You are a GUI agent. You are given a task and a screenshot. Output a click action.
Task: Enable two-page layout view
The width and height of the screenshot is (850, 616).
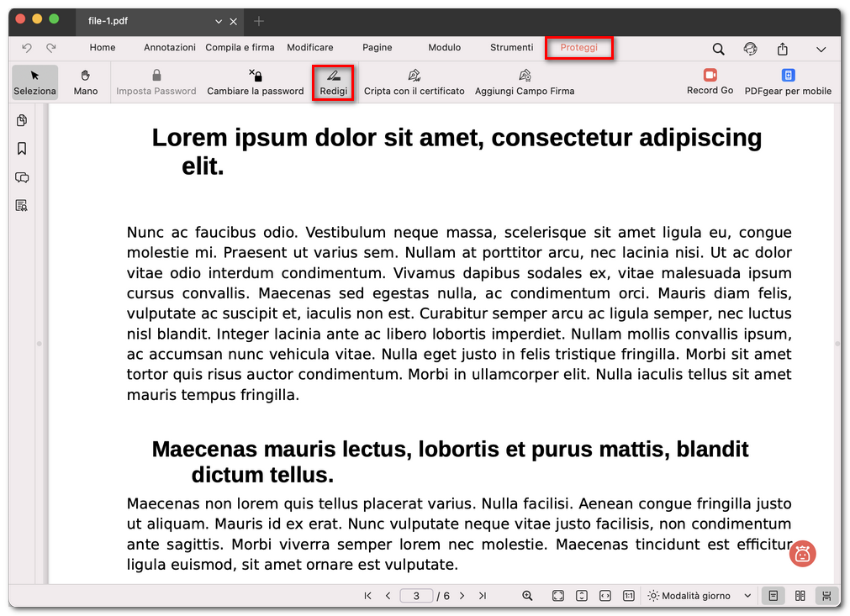tap(800, 595)
